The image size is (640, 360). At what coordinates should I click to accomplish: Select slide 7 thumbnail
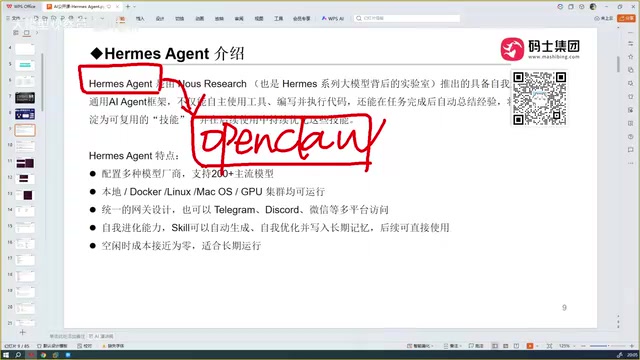click(25, 98)
